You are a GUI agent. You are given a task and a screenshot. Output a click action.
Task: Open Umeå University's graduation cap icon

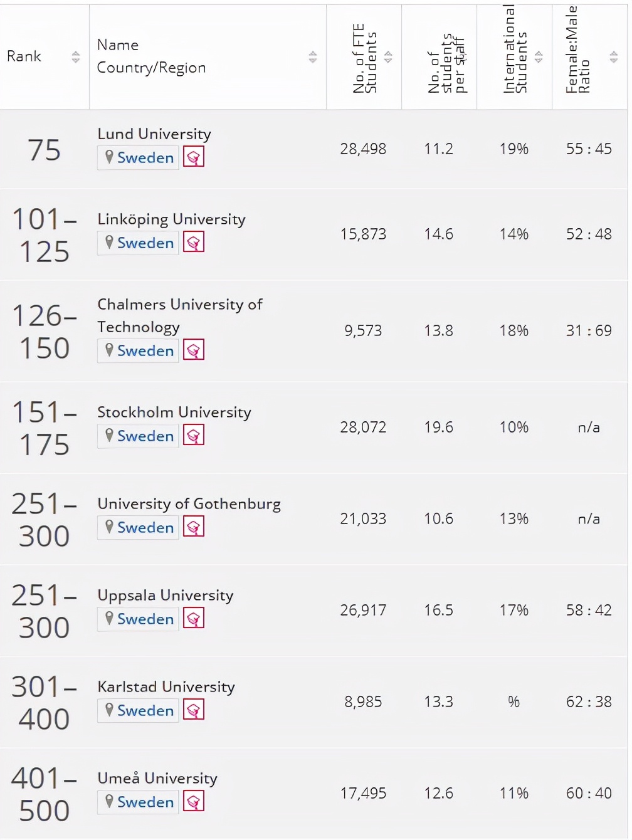193,801
